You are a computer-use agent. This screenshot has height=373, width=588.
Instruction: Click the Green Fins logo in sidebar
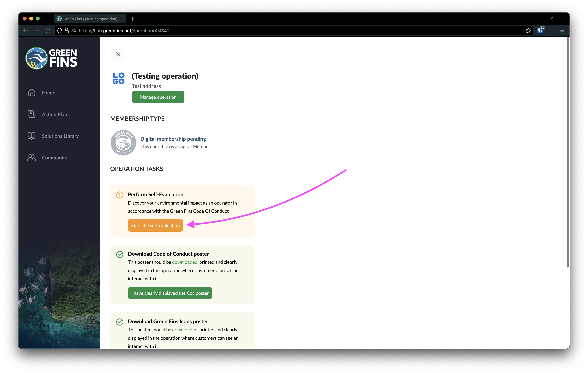52,58
